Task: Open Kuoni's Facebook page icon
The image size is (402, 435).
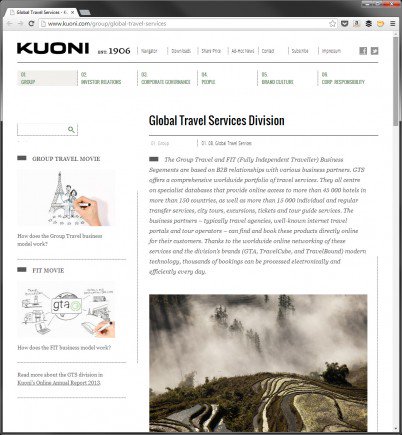Action: pos(363,51)
